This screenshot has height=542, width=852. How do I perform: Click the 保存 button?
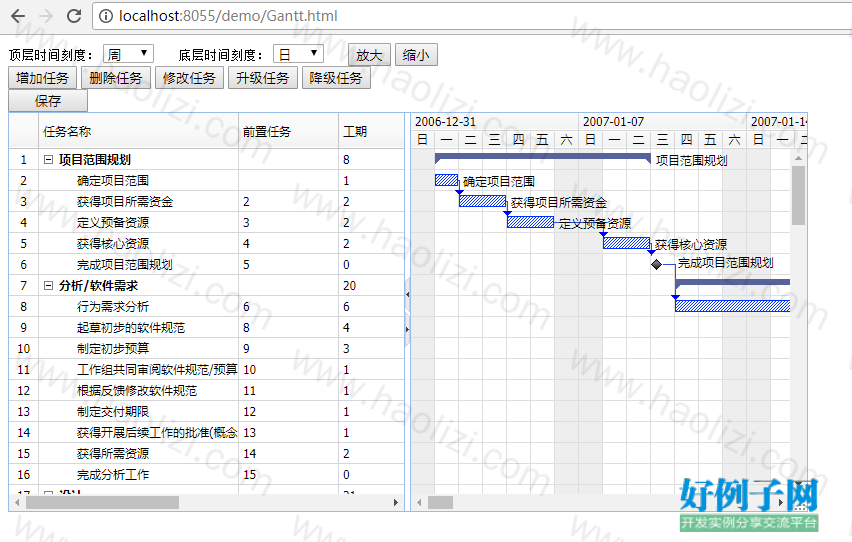[48, 101]
